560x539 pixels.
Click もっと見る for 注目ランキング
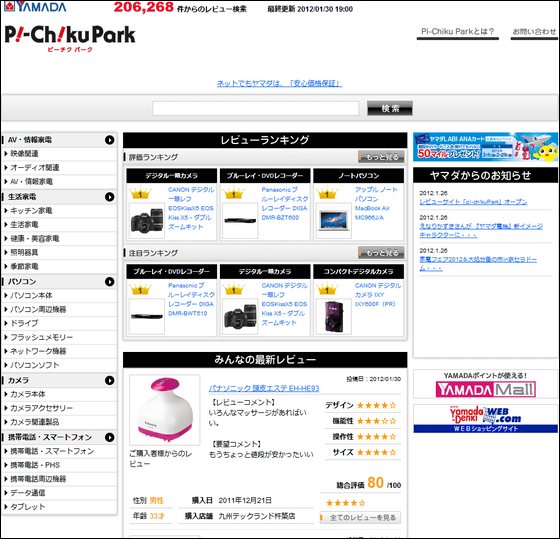[381, 253]
